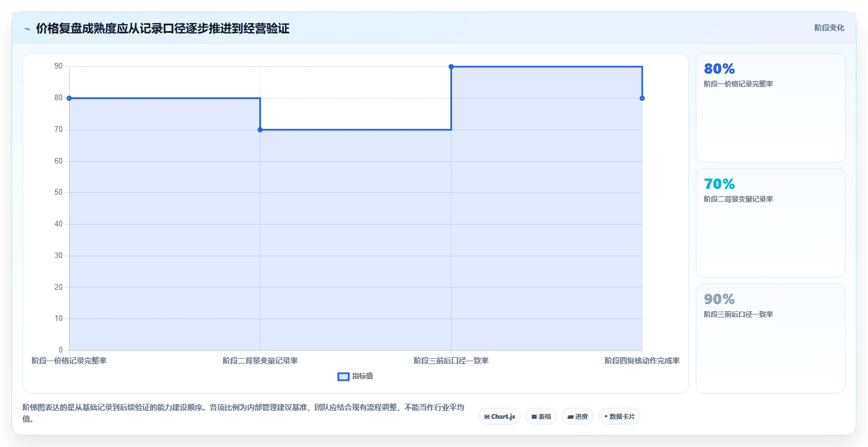Image resolution: width=868 pixels, height=447 pixels.
Task: Click the y-axis tick label 90
Action: tap(59, 66)
